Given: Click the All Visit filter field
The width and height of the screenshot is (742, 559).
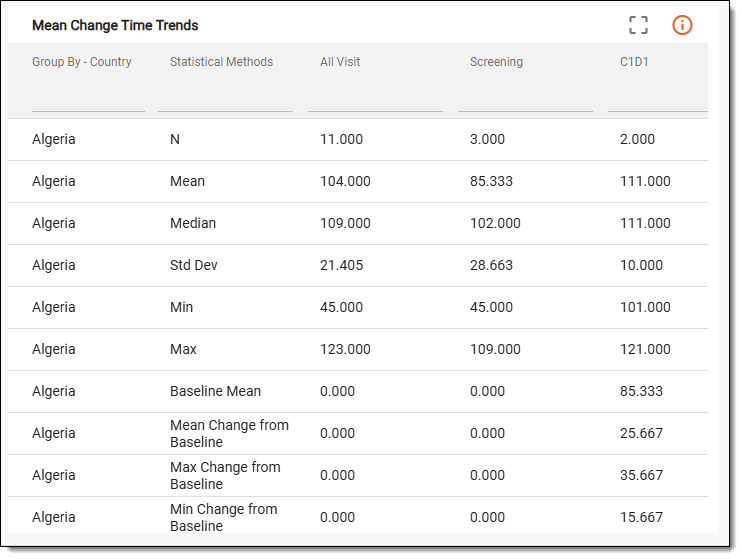Looking at the screenshot, I should pos(375,102).
